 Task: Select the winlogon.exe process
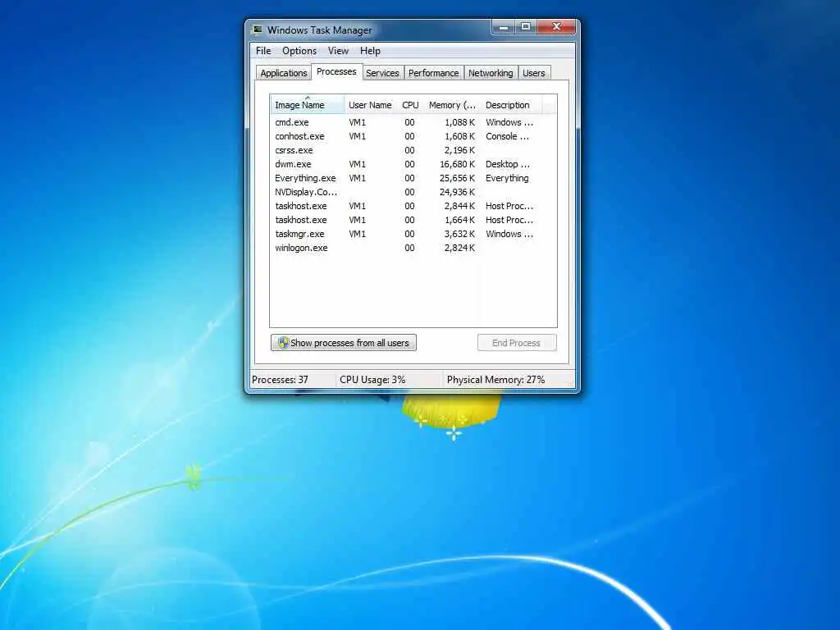pyautogui.click(x=413, y=248)
